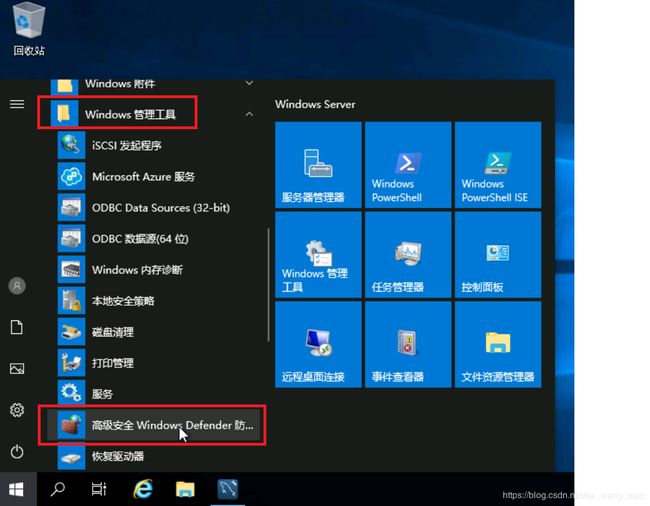Launch Internet Explorer from taskbar

[143, 489]
